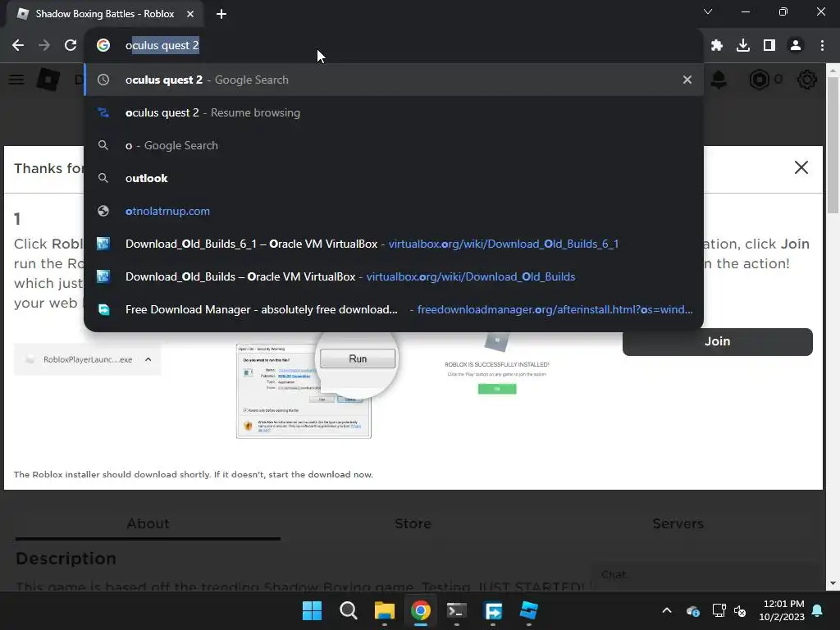Viewport: 840px width, 630px height.
Task: Open the Chrome profile avatar
Action: pos(796,46)
